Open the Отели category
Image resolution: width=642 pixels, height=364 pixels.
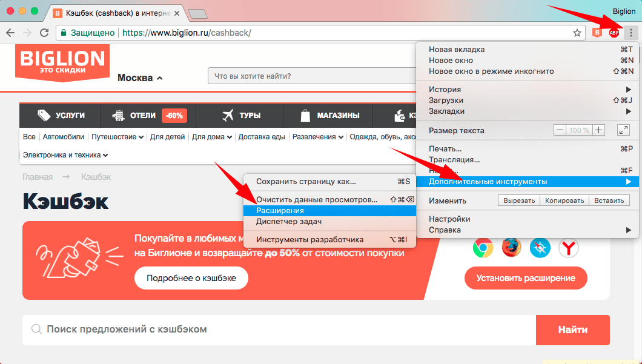[x=148, y=116]
